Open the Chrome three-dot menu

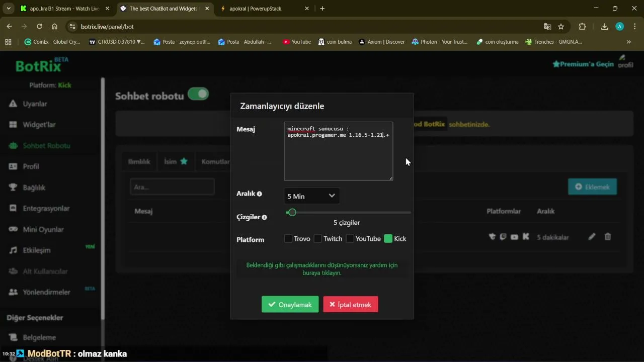tap(634, 27)
